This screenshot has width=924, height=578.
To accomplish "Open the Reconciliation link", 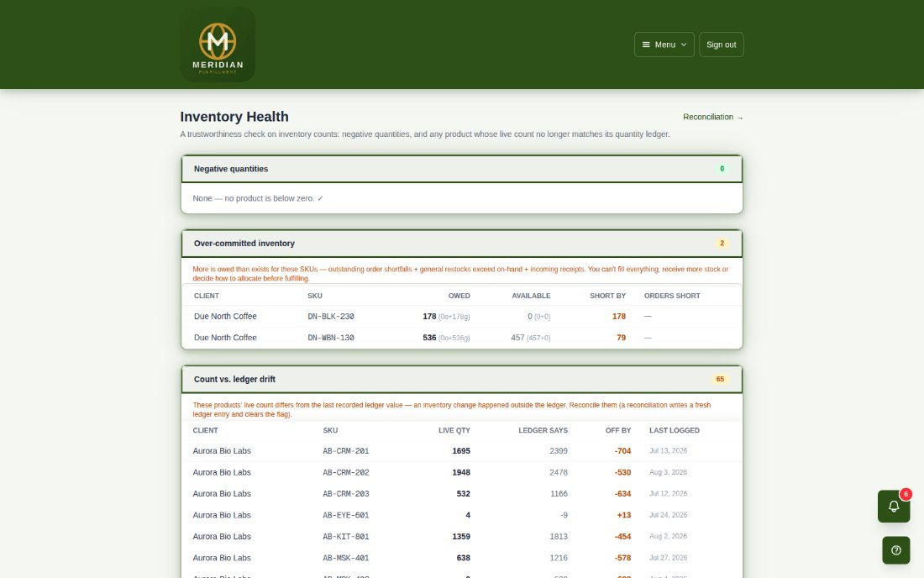I will (x=713, y=118).
